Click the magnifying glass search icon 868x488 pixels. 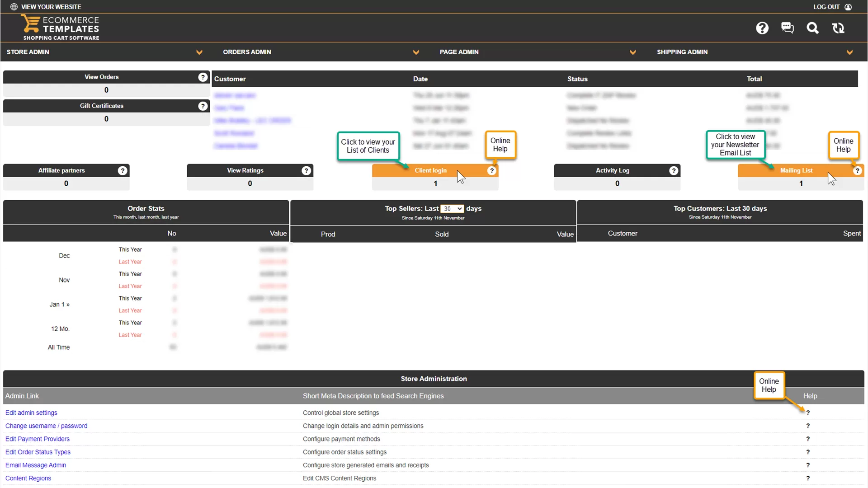click(813, 28)
